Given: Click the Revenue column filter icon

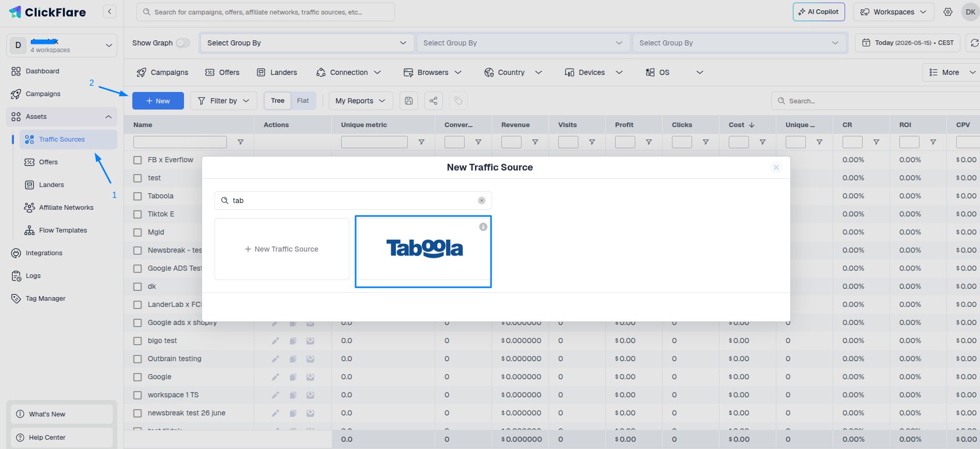Looking at the screenshot, I should pos(535,142).
